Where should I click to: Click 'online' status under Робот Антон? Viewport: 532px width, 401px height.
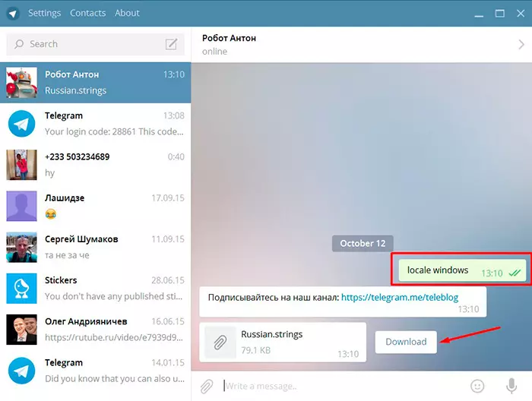click(214, 52)
